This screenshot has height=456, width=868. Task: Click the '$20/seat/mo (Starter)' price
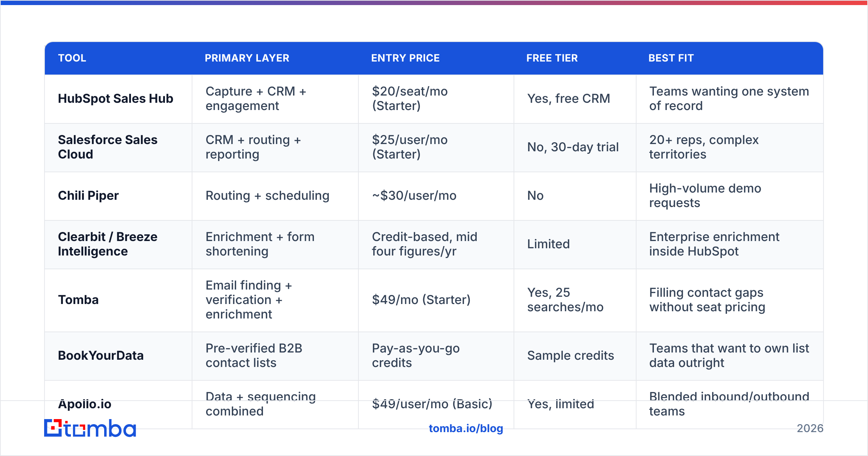pos(410,99)
